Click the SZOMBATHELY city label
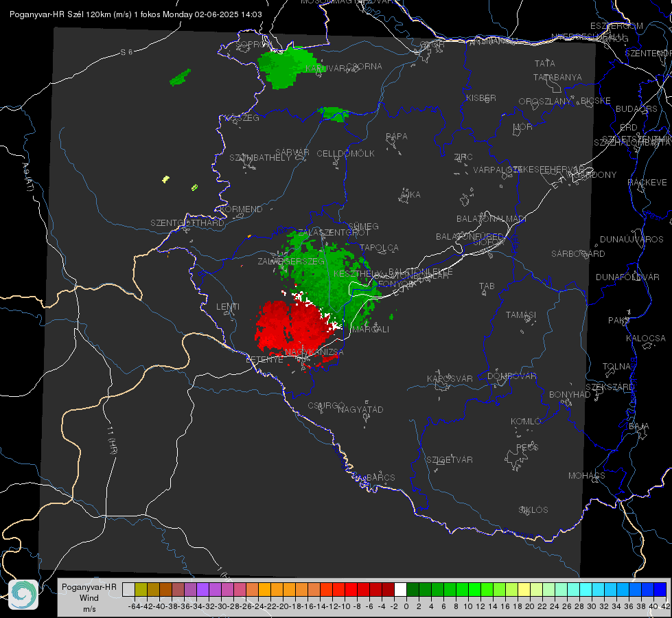Viewport: 672px width, 618px height. (260, 158)
